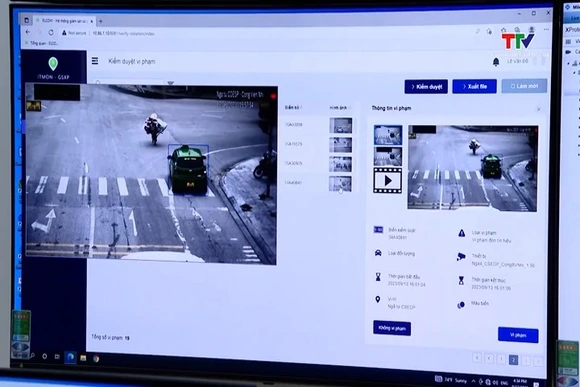
Task: Go back with the browser back arrow
Action: 28,32
